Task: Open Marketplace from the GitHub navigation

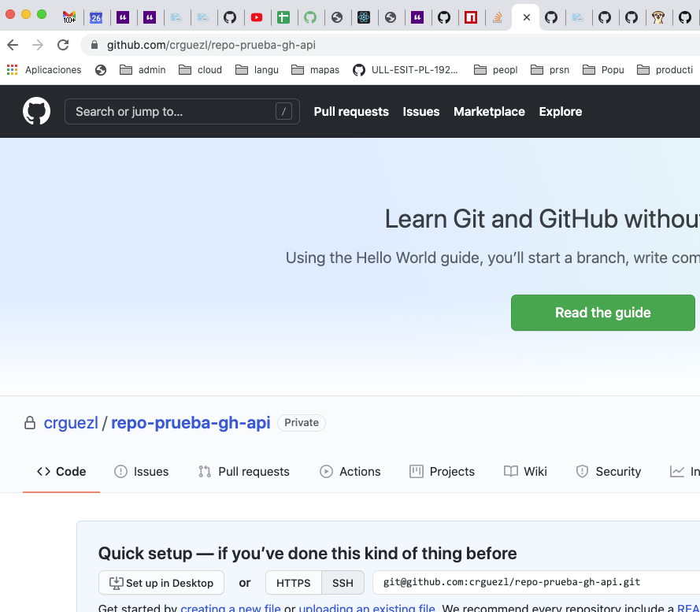Action: coord(489,111)
